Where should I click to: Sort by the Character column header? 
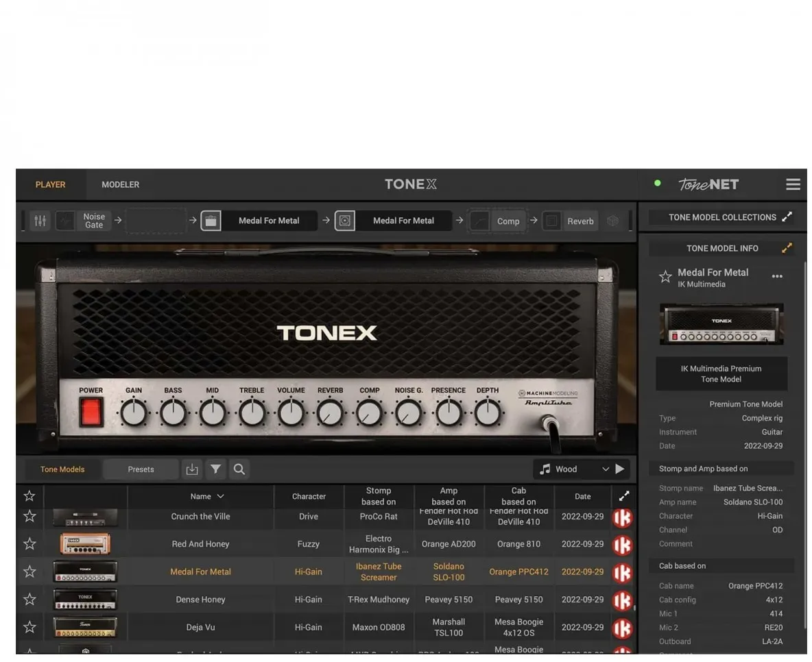pos(309,496)
